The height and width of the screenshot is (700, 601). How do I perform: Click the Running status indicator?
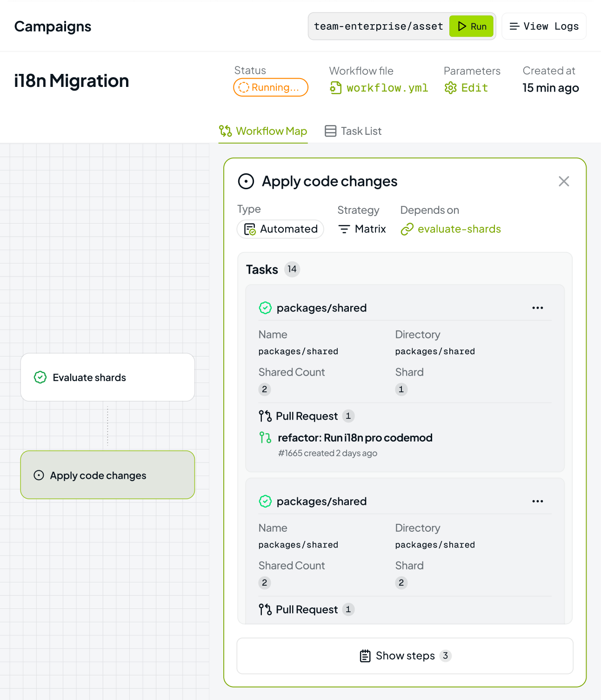tap(270, 87)
